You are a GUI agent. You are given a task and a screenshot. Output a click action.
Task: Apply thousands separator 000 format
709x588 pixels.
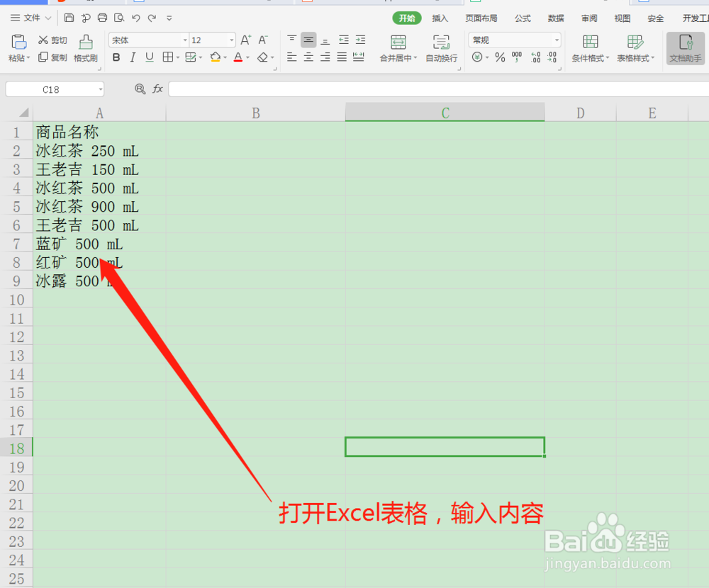[x=516, y=57]
